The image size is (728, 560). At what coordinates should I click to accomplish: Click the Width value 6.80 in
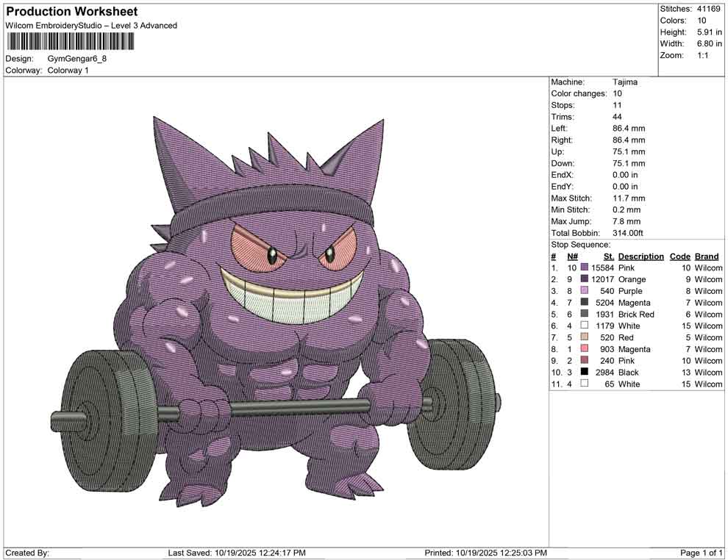710,43
